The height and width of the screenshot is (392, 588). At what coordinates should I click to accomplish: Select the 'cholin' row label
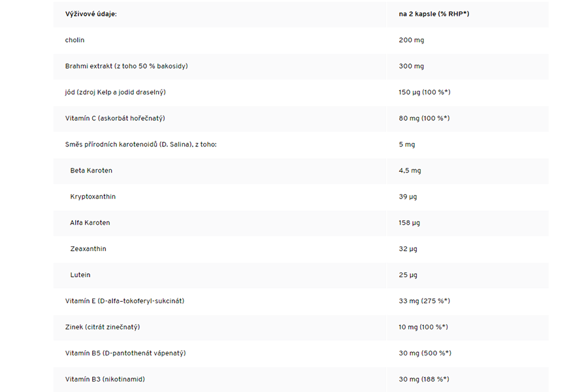pos(75,40)
